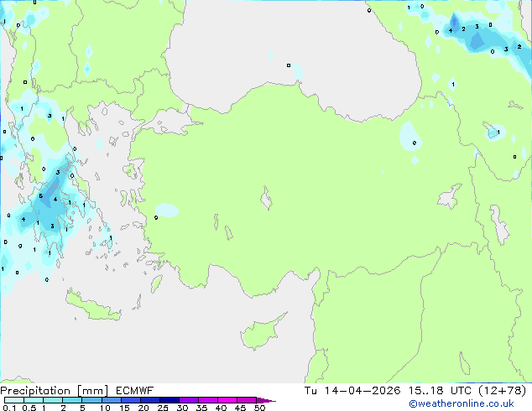
Task: Pick the 25–30 mm navy swatch
Action: click(x=170, y=400)
